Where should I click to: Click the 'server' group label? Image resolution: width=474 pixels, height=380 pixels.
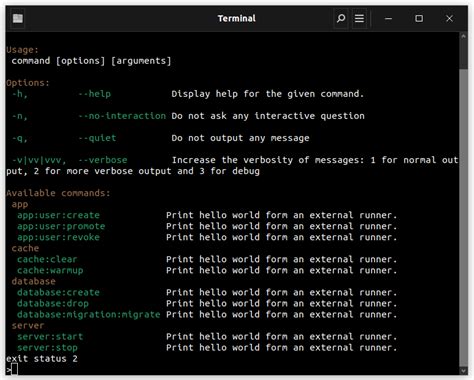pyautogui.click(x=28, y=325)
